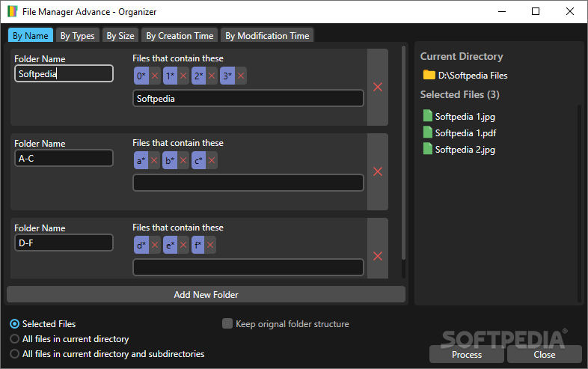Remove the f* tag from D-F folder
588x369 pixels.
coord(210,245)
